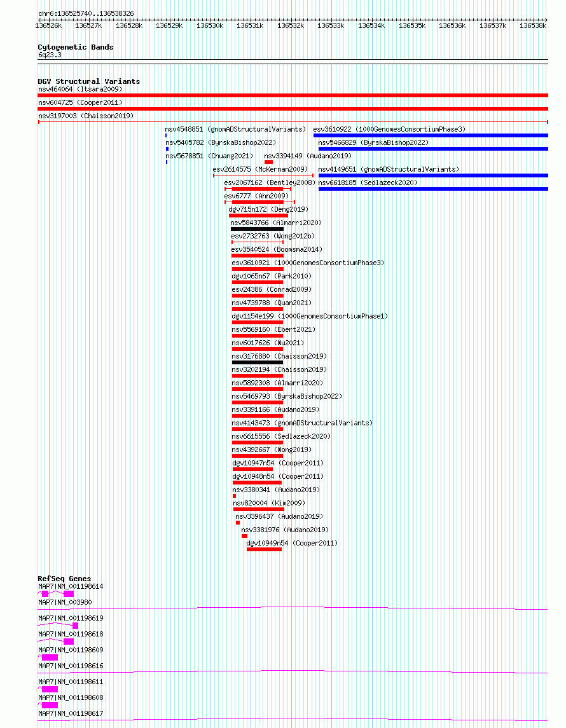This screenshot has width=566, height=728.
Task: Open variant esv3610922 (1000GenomesConsortiumPhase3)
Action: [390, 130]
